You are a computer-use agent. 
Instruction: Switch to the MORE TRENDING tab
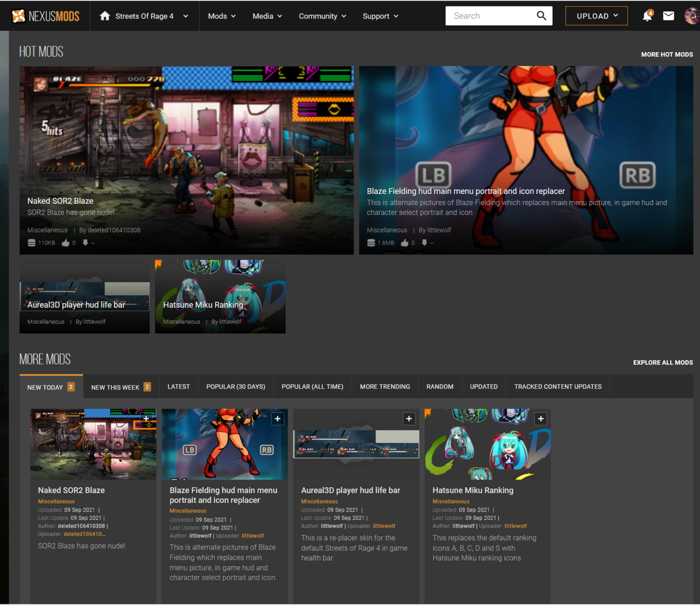click(x=385, y=387)
